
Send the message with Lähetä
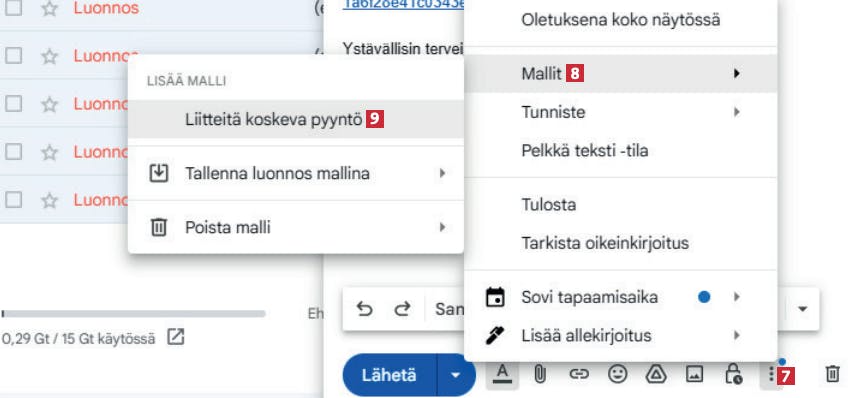(x=390, y=375)
